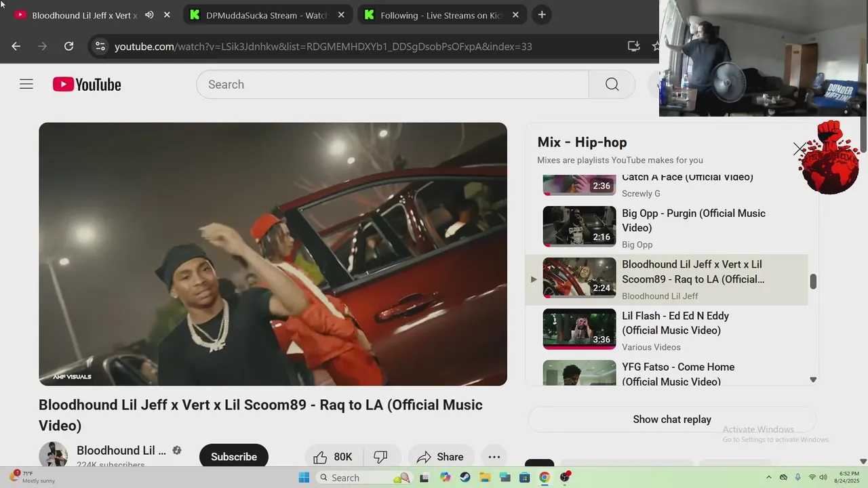
Task: Mute the tab via its speaker icon
Action: tap(149, 14)
